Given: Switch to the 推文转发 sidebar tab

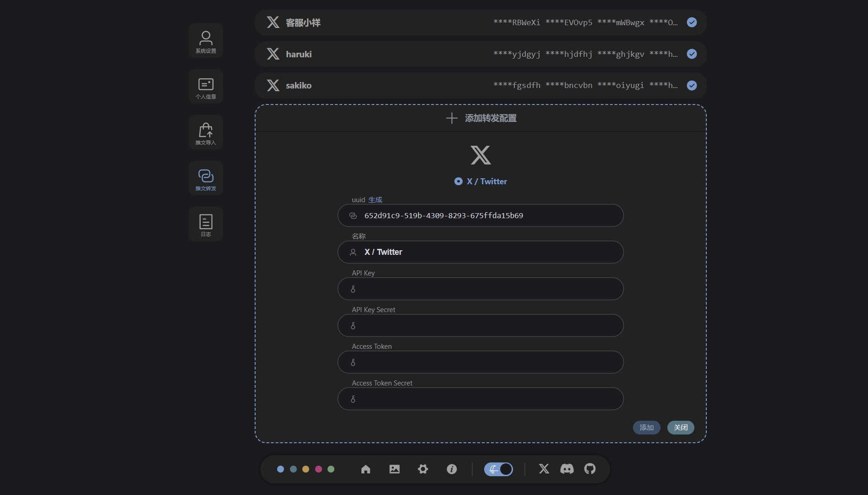Looking at the screenshot, I should pos(206,178).
